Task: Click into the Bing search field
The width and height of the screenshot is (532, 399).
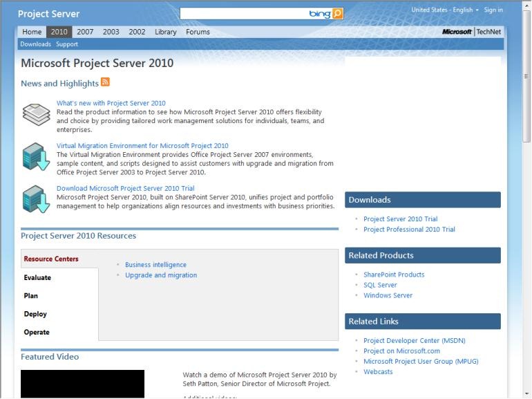Action: (x=244, y=14)
